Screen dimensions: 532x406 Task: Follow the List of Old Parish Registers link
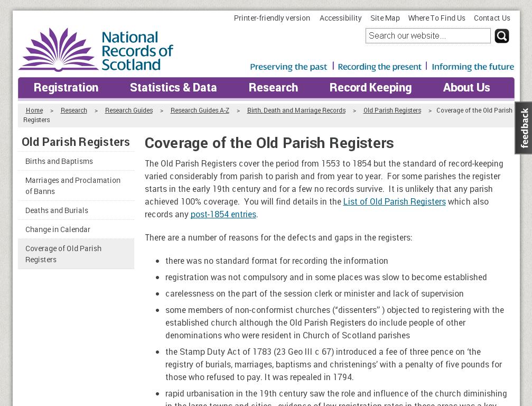pos(395,201)
